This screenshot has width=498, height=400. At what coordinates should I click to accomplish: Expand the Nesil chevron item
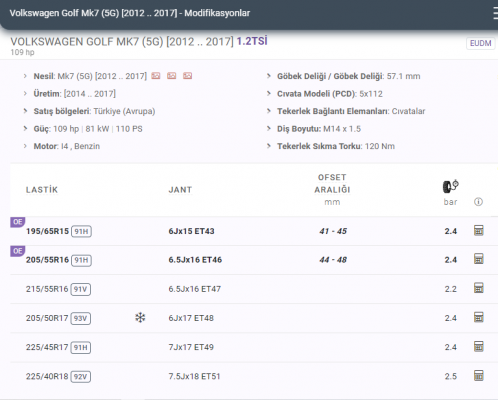(25, 76)
